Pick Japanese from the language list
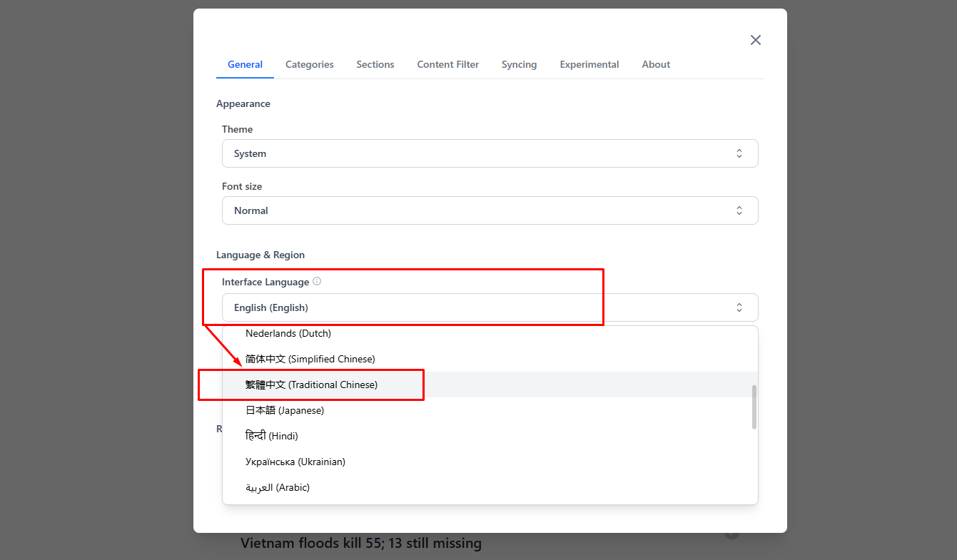This screenshot has height=560, width=957. pyautogui.click(x=285, y=410)
